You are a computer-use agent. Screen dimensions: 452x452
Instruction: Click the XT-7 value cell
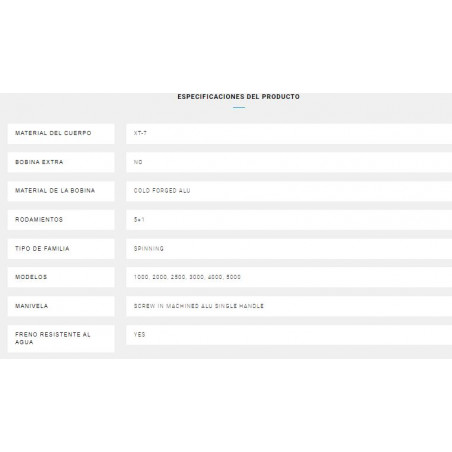[x=289, y=134]
